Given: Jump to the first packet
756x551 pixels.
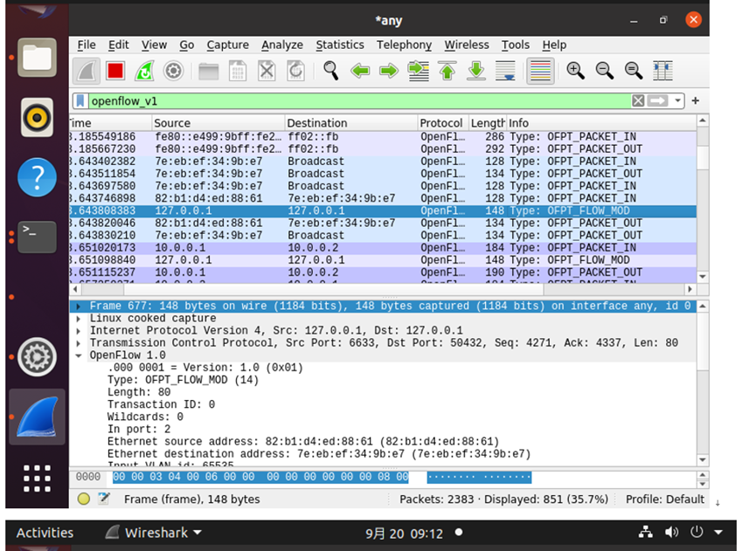Looking at the screenshot, I should [x=447, y=71].
